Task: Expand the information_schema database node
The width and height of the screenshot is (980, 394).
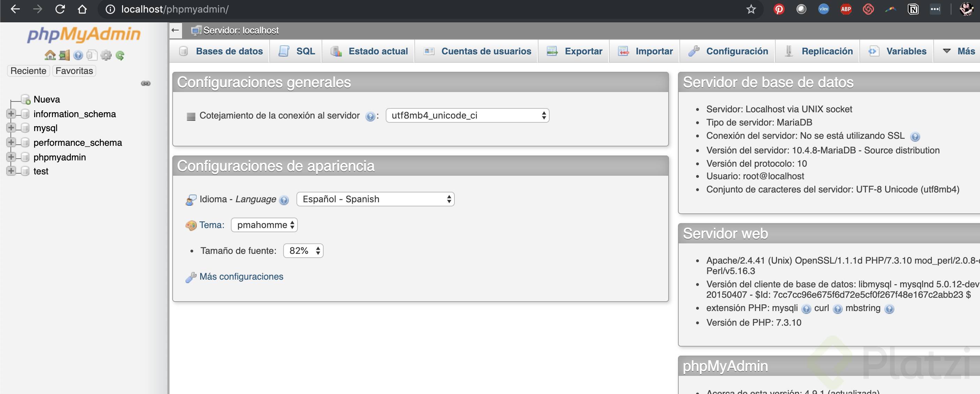Action: coord(11,114)
